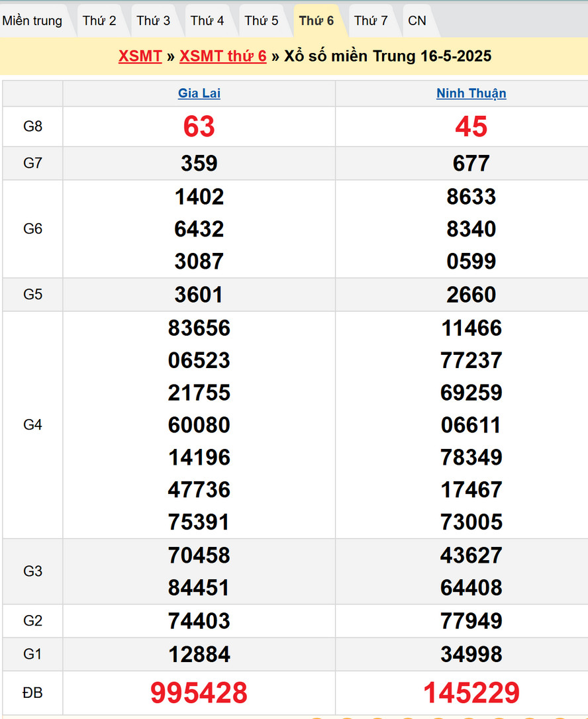Screen dimensions: 588x719
Task: Open the Miền trung tab
Action: point(32,21)
